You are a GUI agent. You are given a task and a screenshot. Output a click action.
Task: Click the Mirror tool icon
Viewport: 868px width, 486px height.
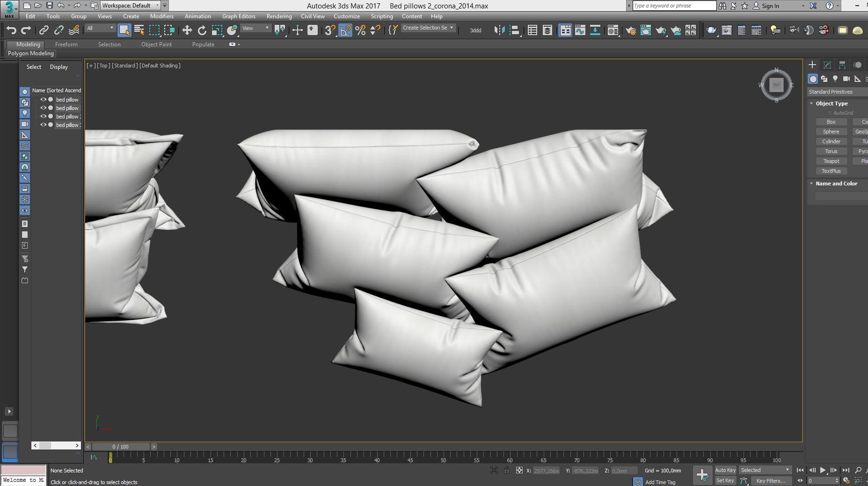(x=500, y=30)
